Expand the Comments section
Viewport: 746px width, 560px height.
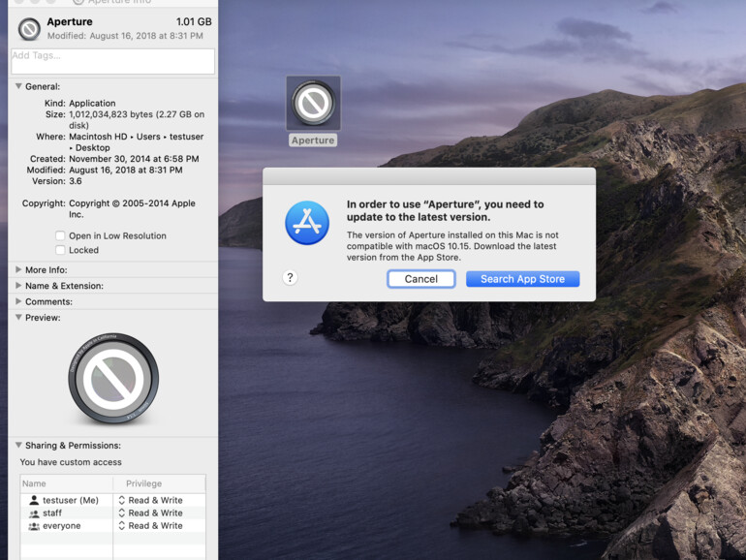pos(18,302)
